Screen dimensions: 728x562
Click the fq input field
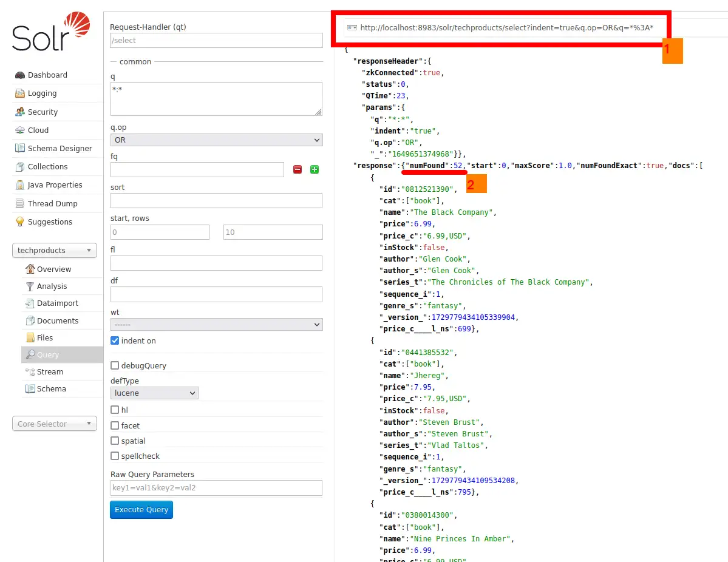click(197, 169)
